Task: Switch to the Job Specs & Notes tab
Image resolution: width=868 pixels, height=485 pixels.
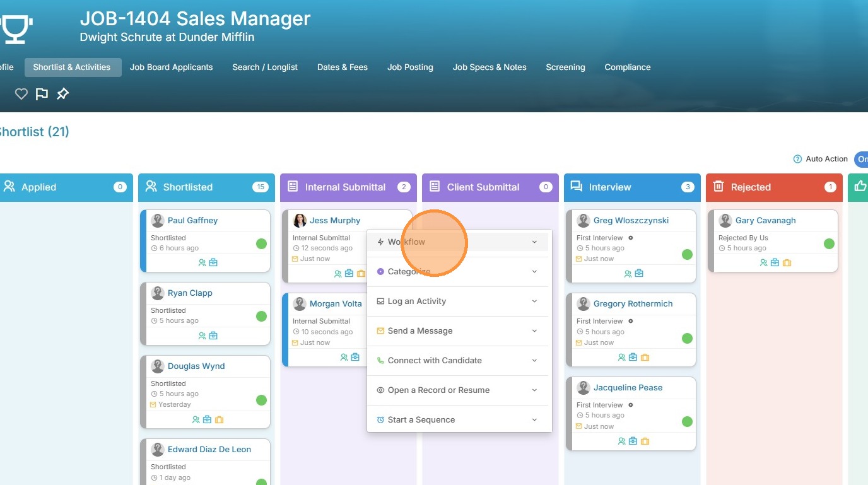Action: [x=490, y=67]
